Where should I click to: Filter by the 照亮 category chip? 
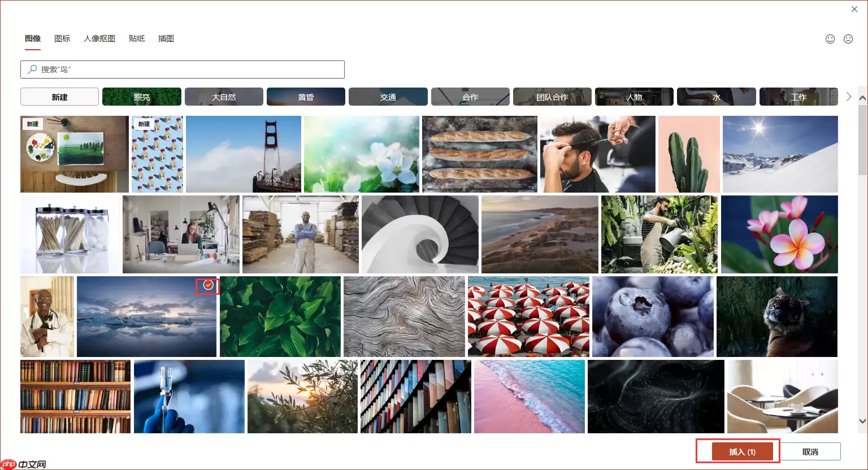coord(142,97)
